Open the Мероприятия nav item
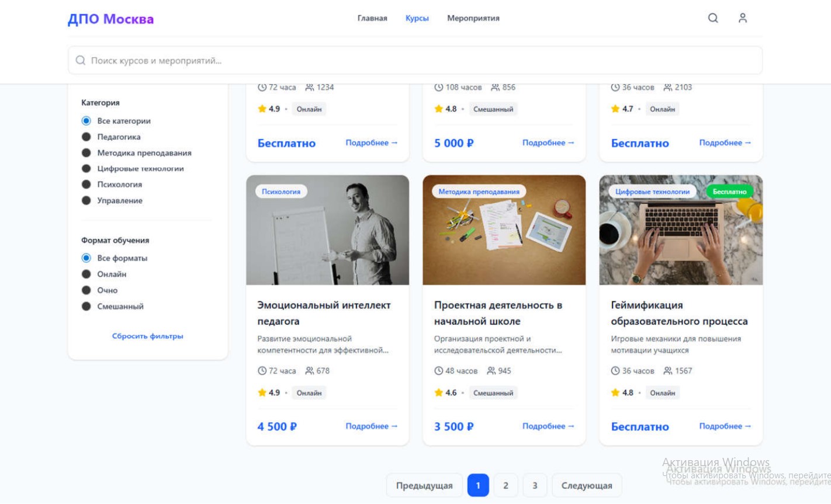Screen dimensions: 831x504 coord(473,18)
